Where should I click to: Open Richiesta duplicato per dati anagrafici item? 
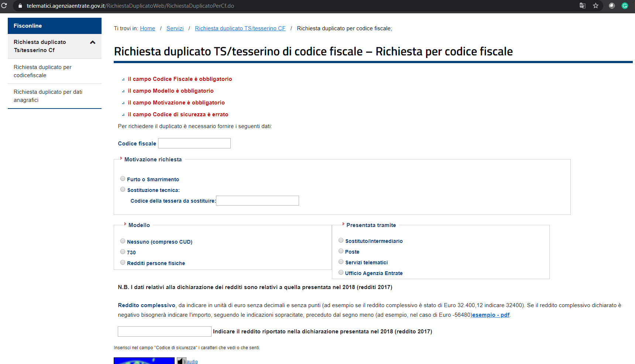48,96
